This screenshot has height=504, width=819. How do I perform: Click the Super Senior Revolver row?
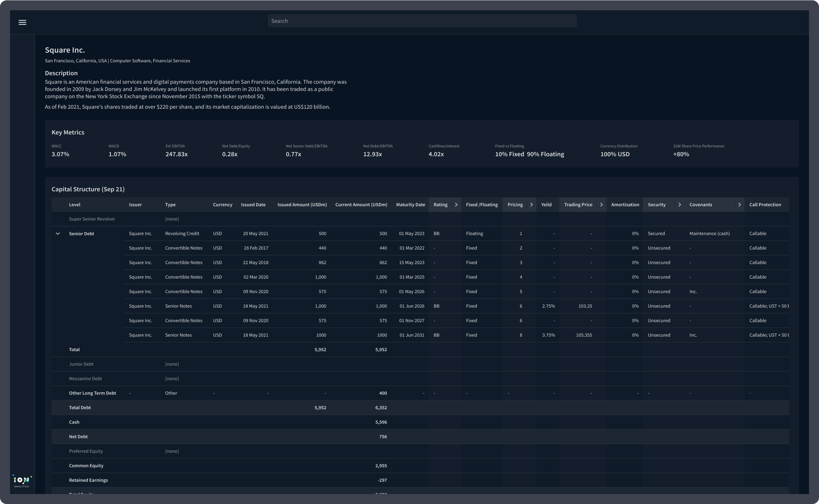[x=92, y=219]
